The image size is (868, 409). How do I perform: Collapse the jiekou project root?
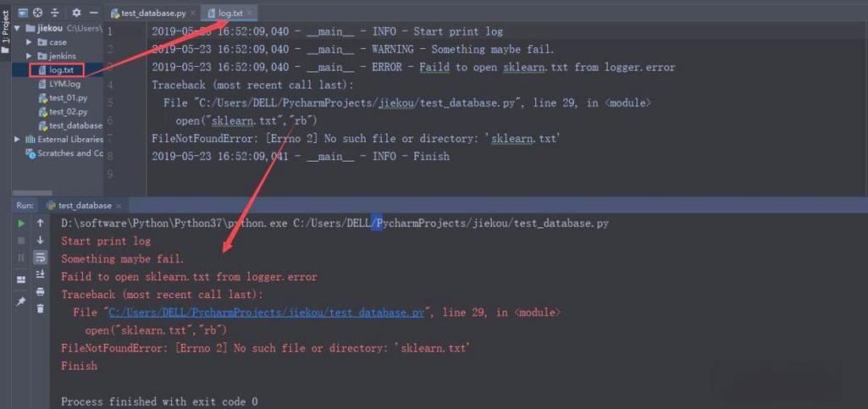pos(18,28)
